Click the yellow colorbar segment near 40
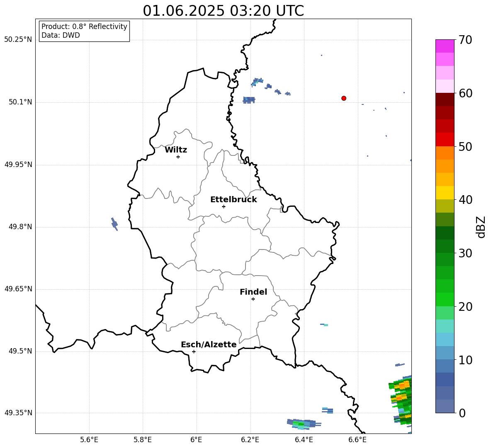The height and width of the screenshot is (448, 491). 445,193
